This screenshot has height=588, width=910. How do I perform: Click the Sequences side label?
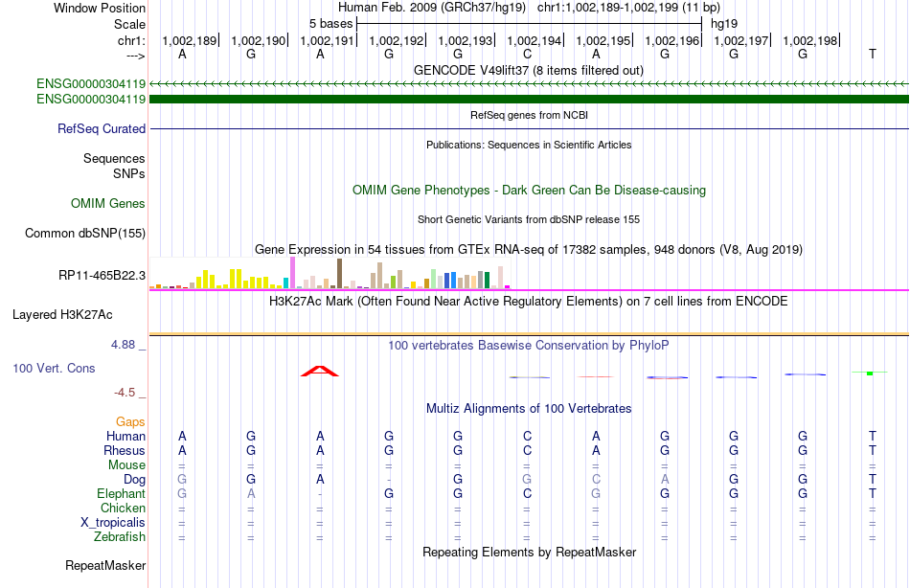pyautogui.click(x=114, y=158)
